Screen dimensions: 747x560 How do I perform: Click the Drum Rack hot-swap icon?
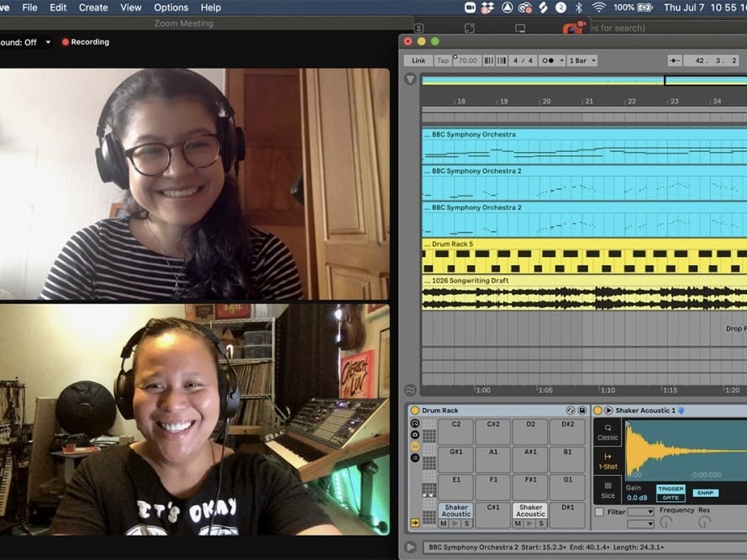(x=571, y=411)
